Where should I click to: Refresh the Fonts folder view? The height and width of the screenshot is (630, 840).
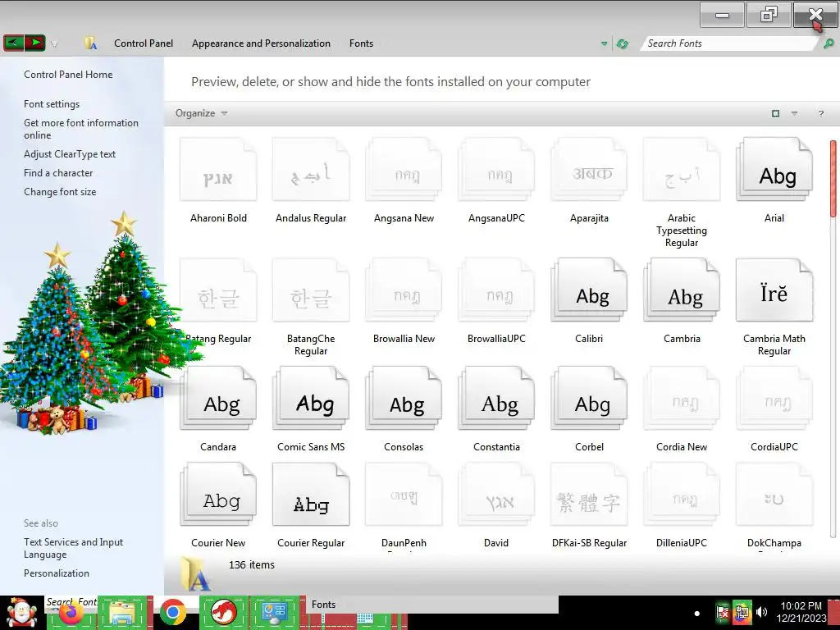(622, 44)
